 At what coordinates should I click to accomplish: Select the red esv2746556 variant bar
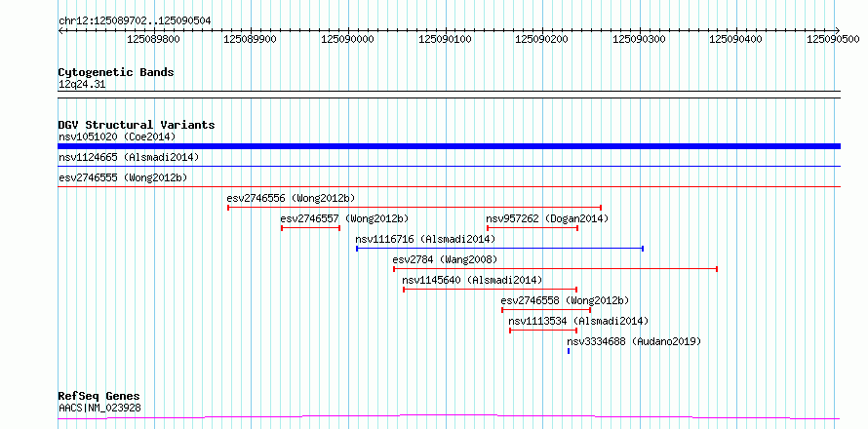[414, 208]
